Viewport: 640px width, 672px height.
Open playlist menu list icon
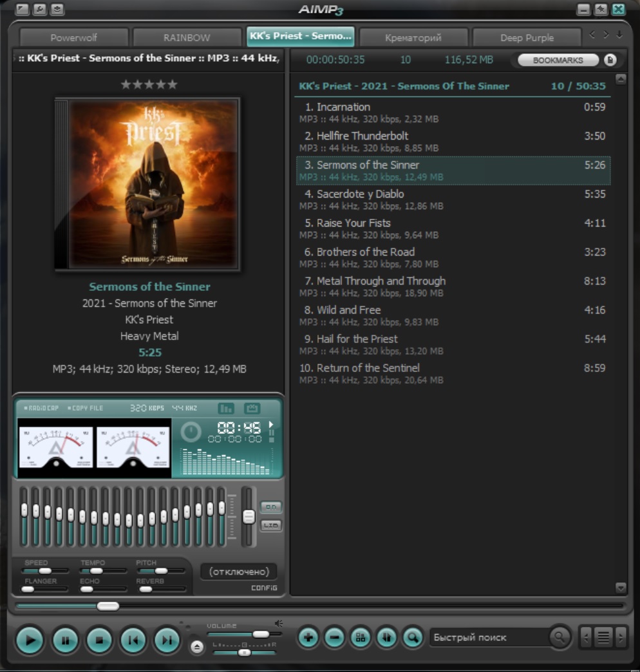click(x=603, y=637)
